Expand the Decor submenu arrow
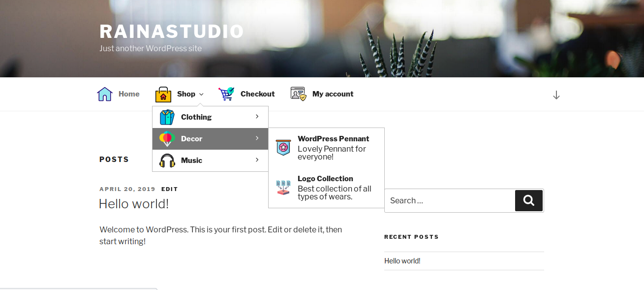Screen dimensions: 644x290 pyautogui.click(x=257, y=138)
